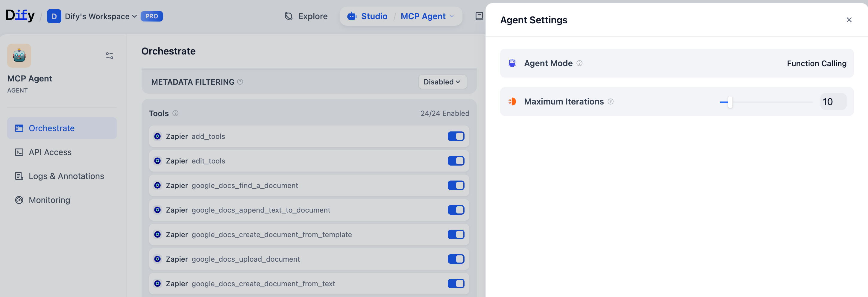The width and height of the screenshot is (868, 297).
Task: Click the Agent Settings title
Action: [x=534, y=20]
